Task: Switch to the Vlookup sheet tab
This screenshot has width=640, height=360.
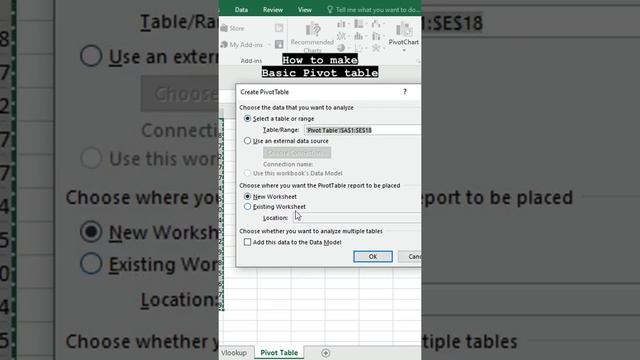Action: click(x=234, y=353)
